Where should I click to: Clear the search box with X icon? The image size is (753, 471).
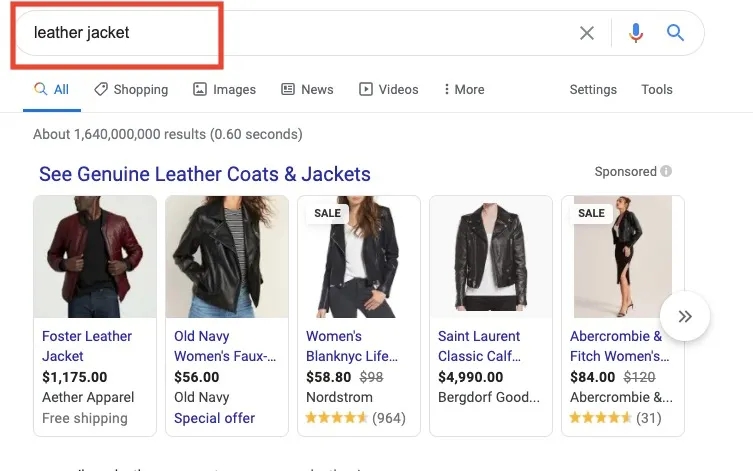[587, 33]
